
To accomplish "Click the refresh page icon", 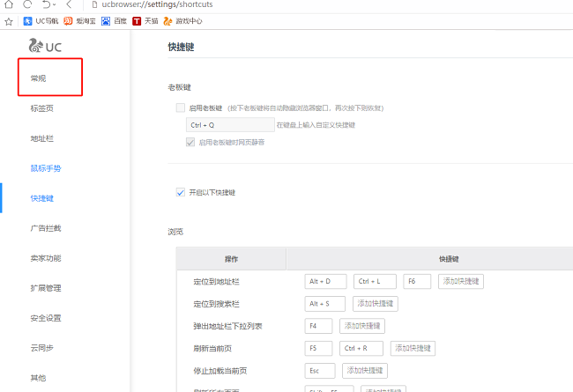I will (x=27, y=4).
